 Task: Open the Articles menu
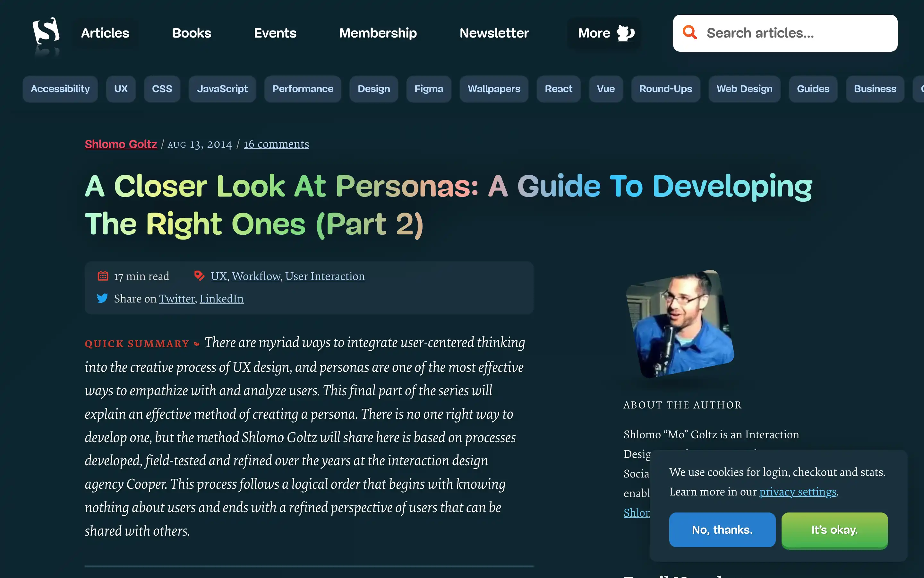105,33
